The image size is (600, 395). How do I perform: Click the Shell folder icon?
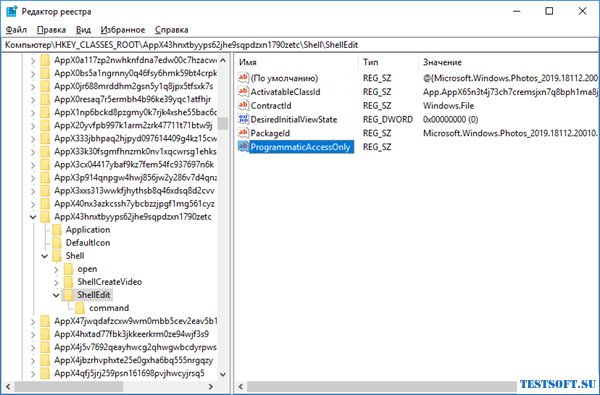(57, 256)
